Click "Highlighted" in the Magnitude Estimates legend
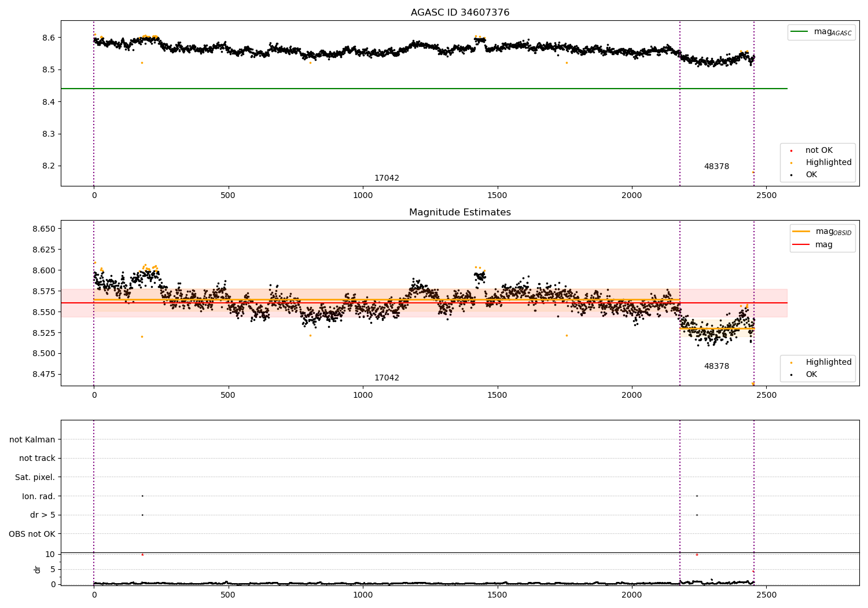The image size is (868, 608). pos(829,362)
